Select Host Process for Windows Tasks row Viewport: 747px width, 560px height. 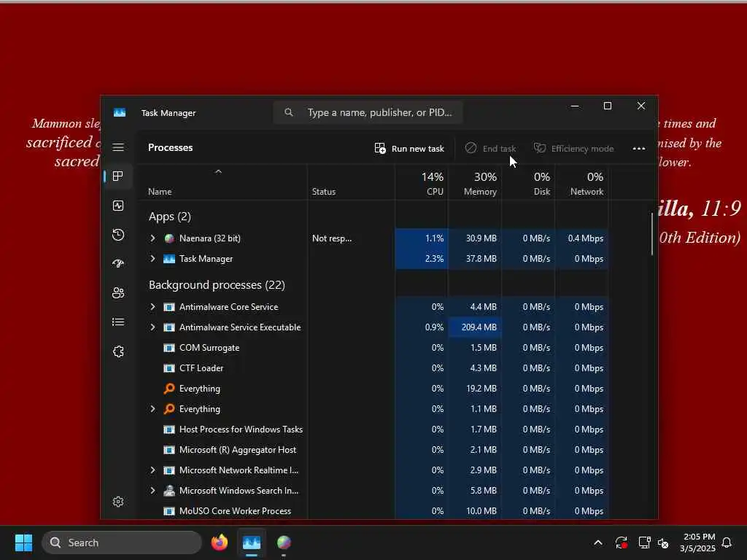373,429
